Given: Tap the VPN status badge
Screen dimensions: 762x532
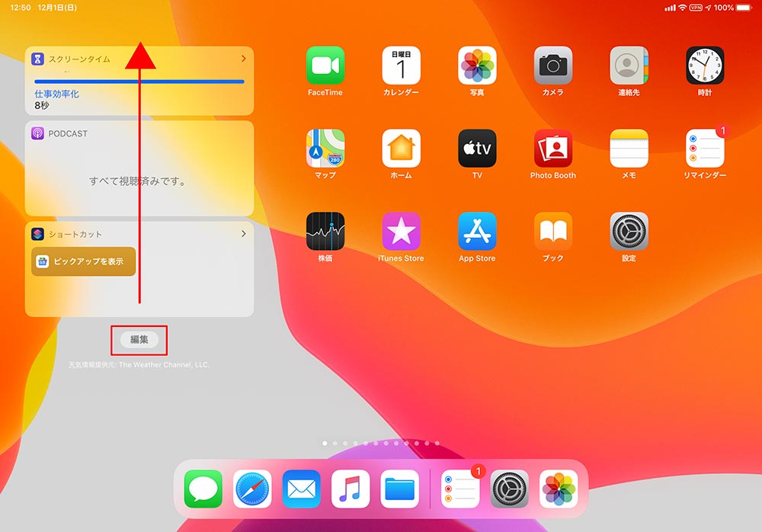Looking at the screenshot, I should click(696, 8).
